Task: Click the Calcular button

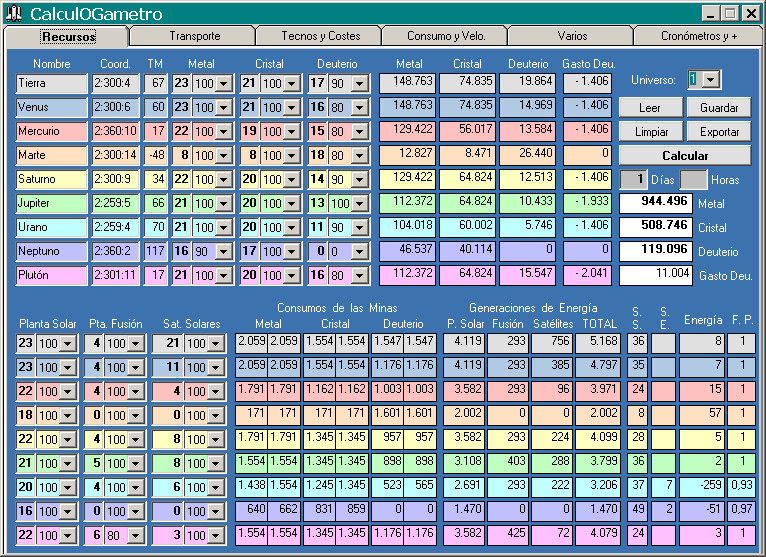Action: click(x=685, y=155)
